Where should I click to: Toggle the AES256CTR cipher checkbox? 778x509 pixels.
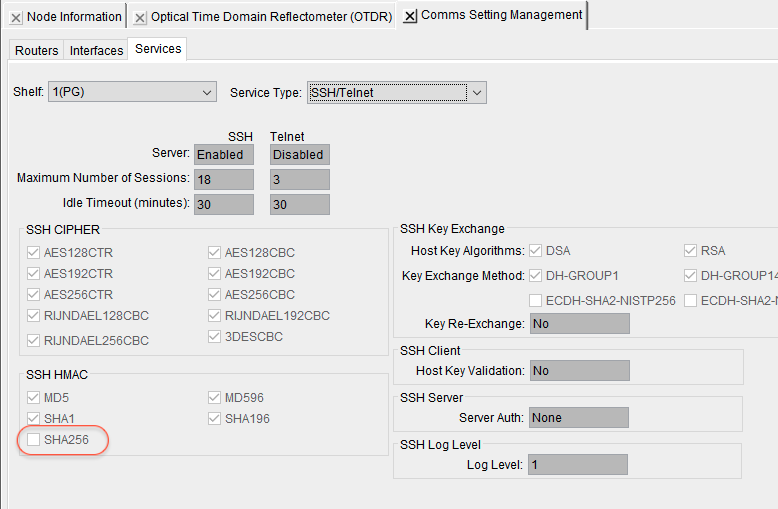33,294
